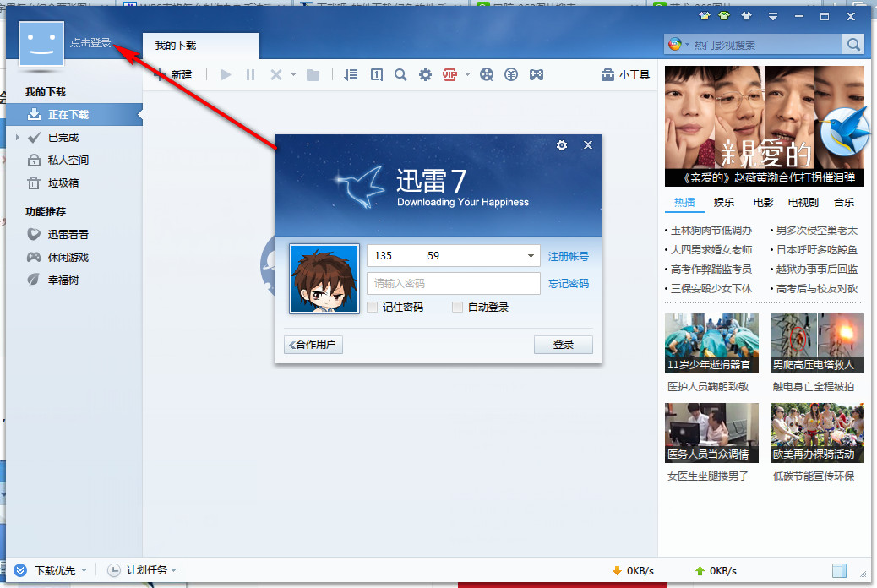Switch to the 电影 news tab
This screenshot has height=588, width=877.
tap(764, 203)
